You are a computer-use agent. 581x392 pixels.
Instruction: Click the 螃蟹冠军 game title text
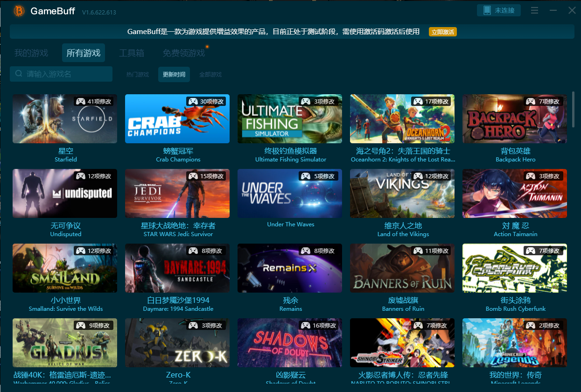[x=178, y=151]
